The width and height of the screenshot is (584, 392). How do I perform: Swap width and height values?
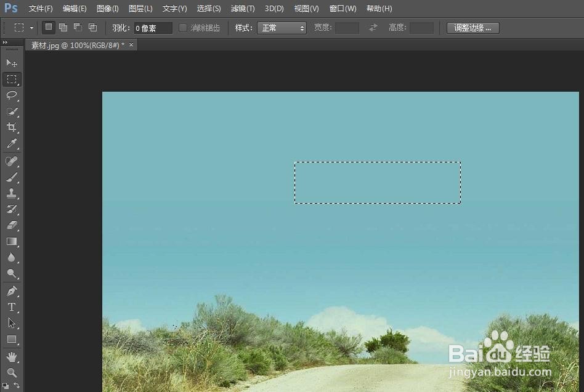coord(373,28)
